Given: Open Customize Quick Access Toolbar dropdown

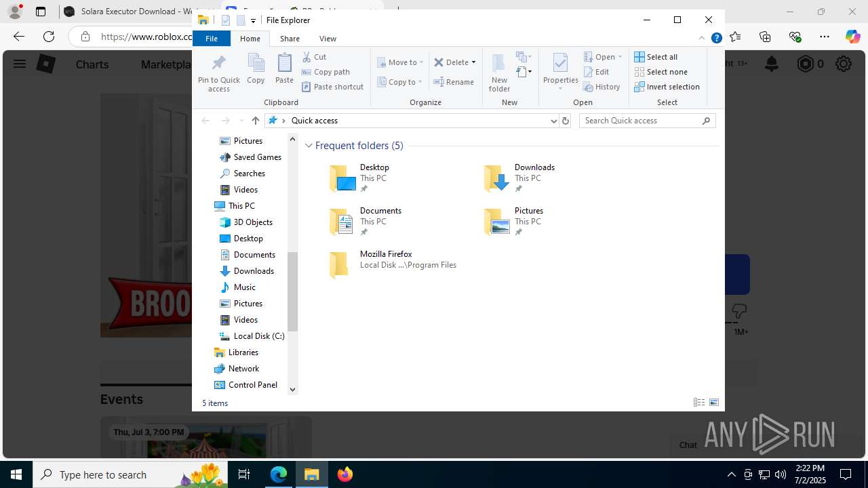Looking at the screenshot, I should (x=253, y=21).
